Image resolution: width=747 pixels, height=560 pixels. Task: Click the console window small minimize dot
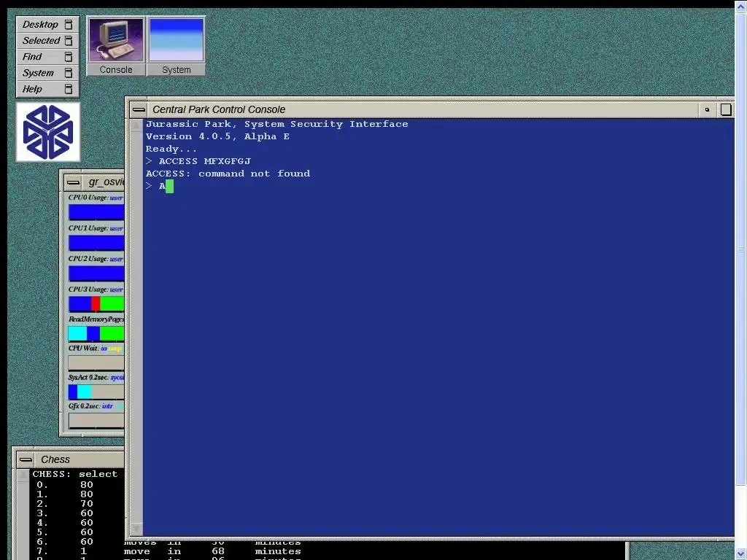(x=707, y=109)
